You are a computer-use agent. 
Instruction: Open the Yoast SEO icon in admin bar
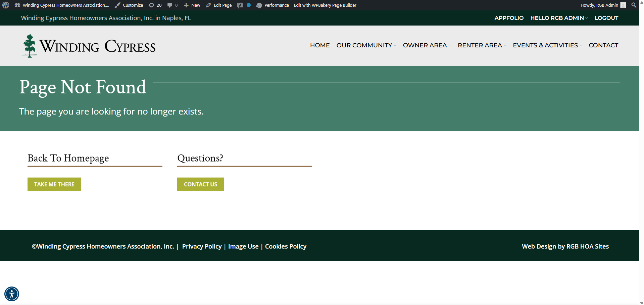[240, 5]
